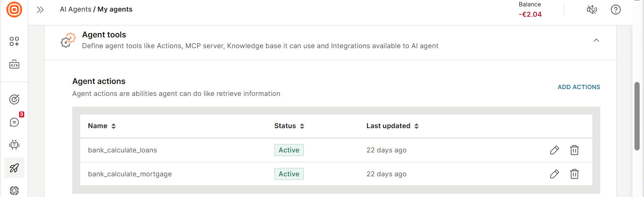
Task: Click the ADD ACTIONS link
Action: pos(578,87)
